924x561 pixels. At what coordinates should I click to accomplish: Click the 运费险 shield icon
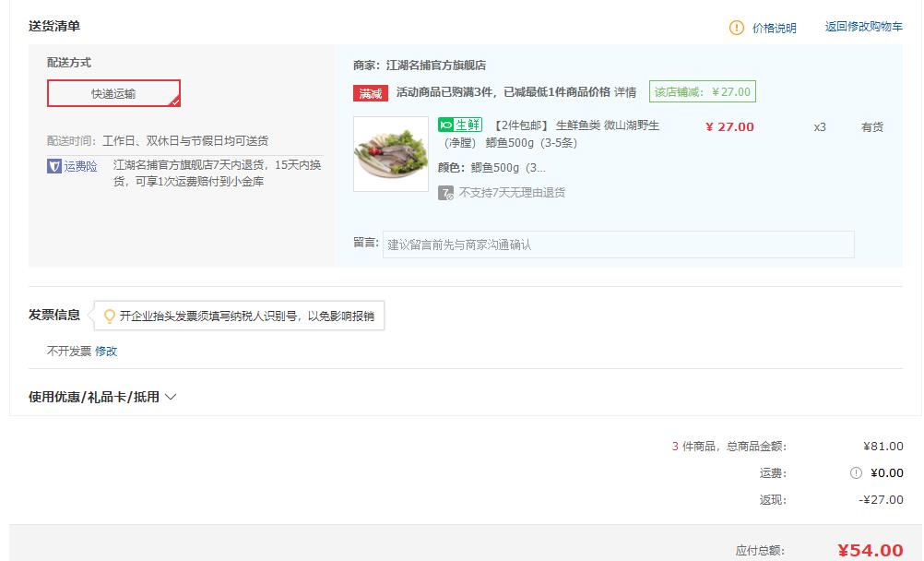click(54, 166)
